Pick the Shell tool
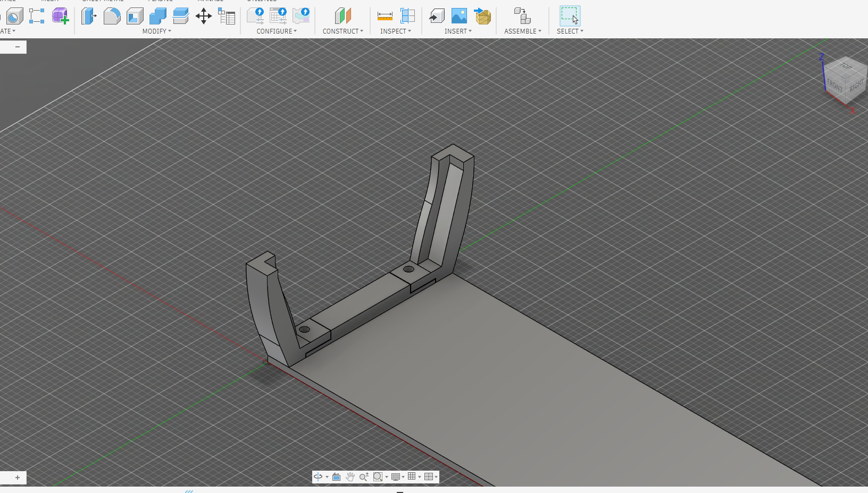The height and width of the screenshot is (493, 868). [135, 16]
